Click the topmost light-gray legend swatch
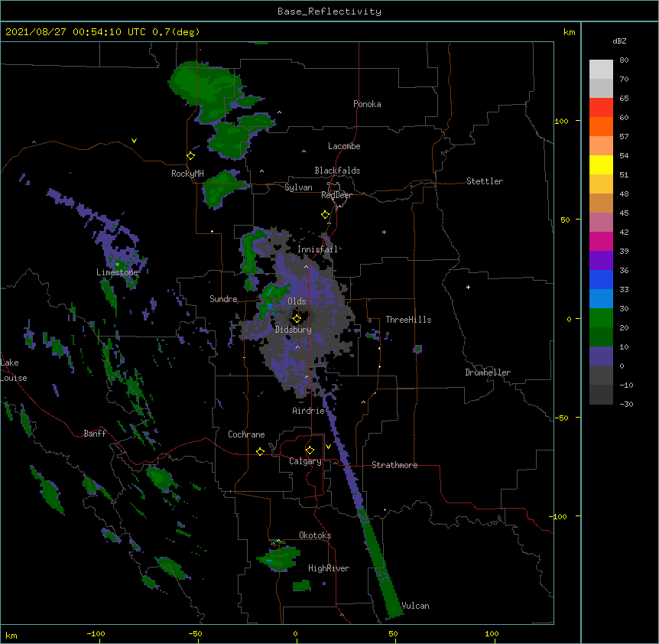This screenshot has width=659, height=644. pos(601,70)
